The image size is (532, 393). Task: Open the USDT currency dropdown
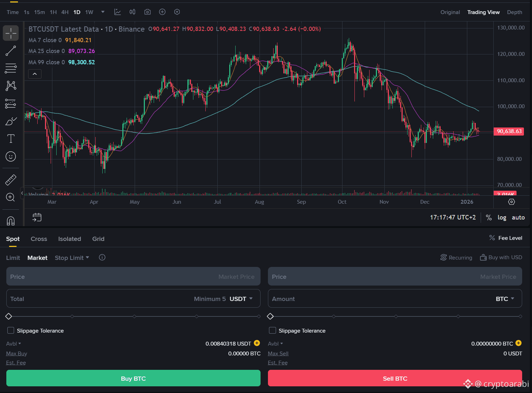[241, 299]
